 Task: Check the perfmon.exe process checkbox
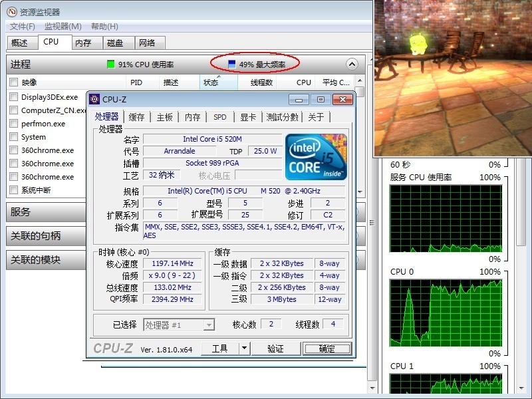click(x=14, y=124)
